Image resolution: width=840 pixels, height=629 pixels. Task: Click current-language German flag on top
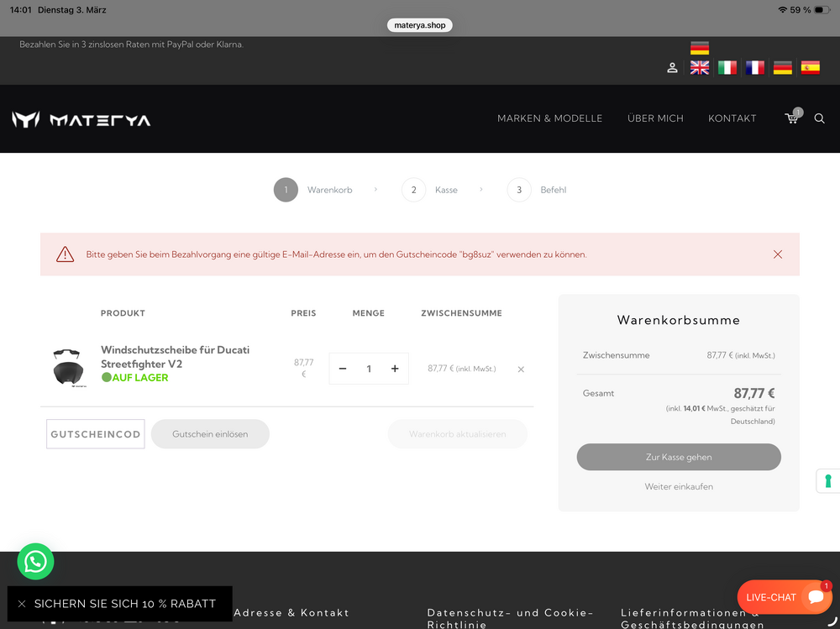[700, 48]
